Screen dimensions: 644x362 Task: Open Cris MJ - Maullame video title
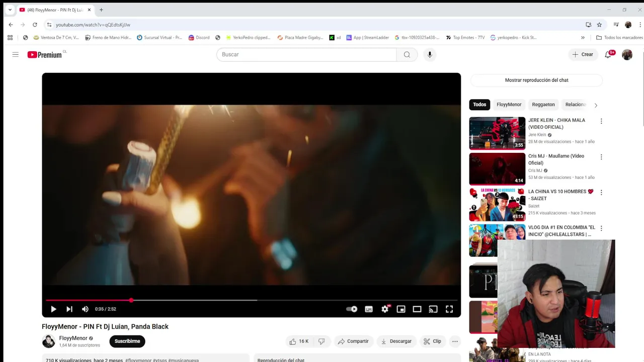556,159
